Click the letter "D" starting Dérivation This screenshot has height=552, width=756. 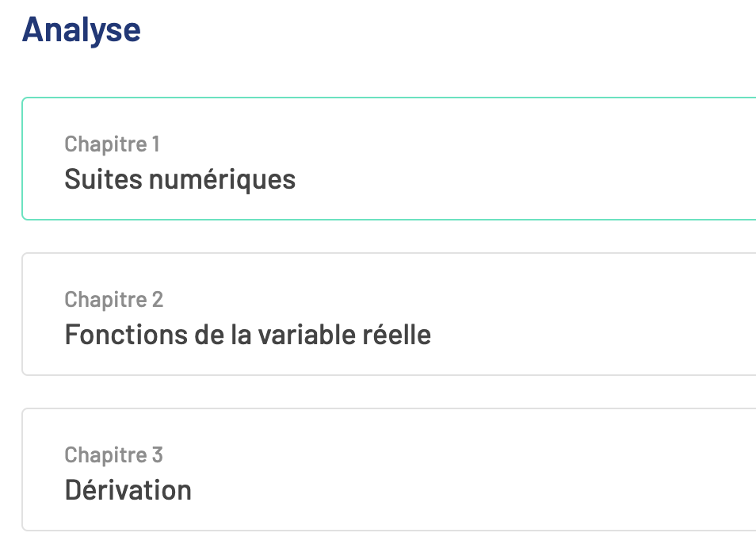click(72, 489)
